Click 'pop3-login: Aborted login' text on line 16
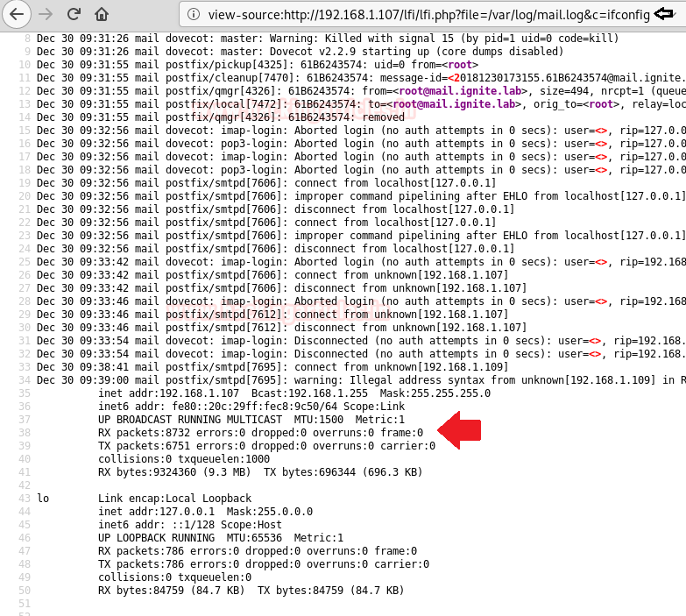 297,144
